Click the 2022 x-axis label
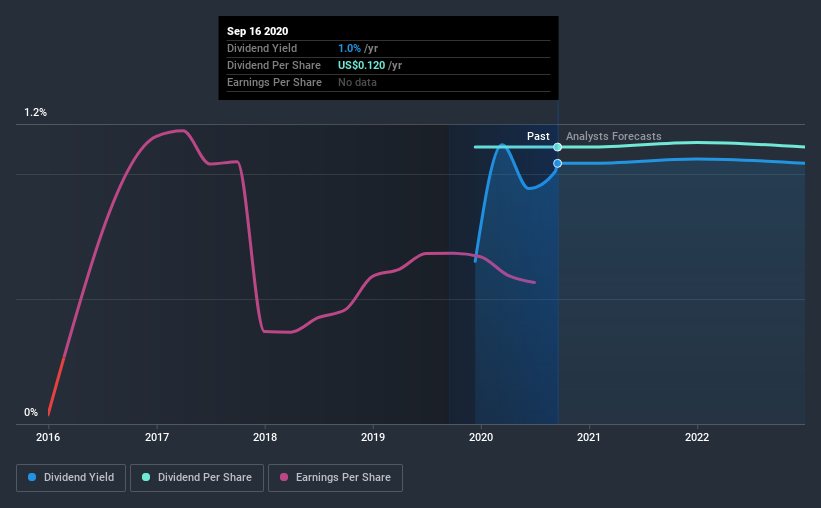The height and width of the screenshot is (508, 821). pos(697,437)
